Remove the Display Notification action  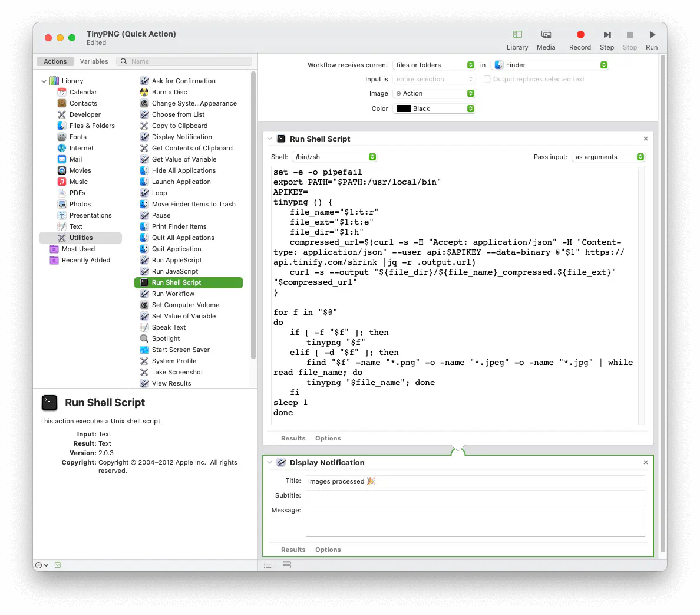646,463
